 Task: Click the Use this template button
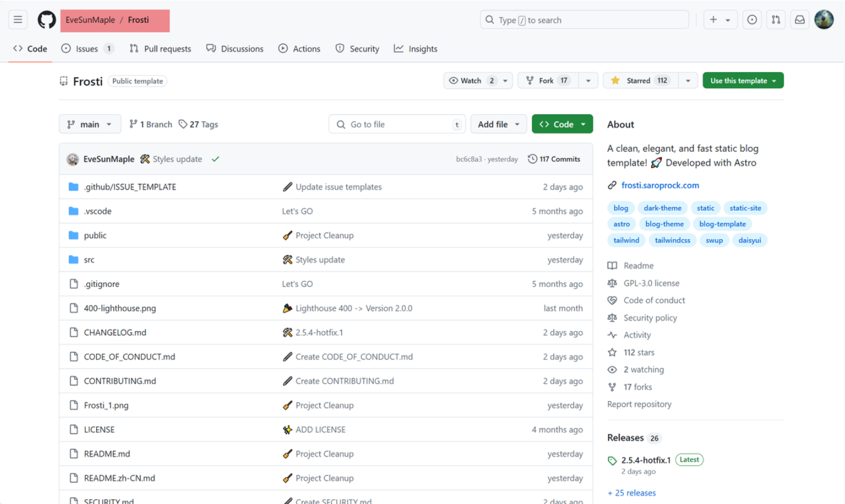pyautogui.click(x=743, y=80)
